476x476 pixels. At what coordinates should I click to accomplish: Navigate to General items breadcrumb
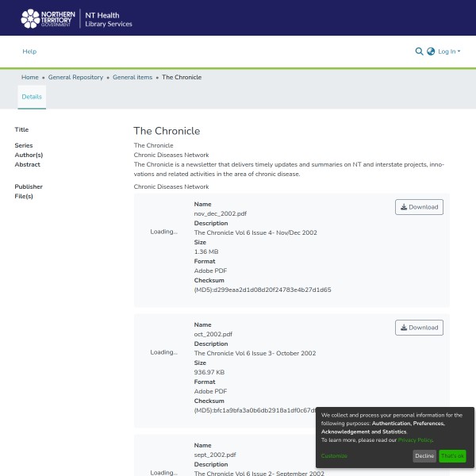(132, 77)
